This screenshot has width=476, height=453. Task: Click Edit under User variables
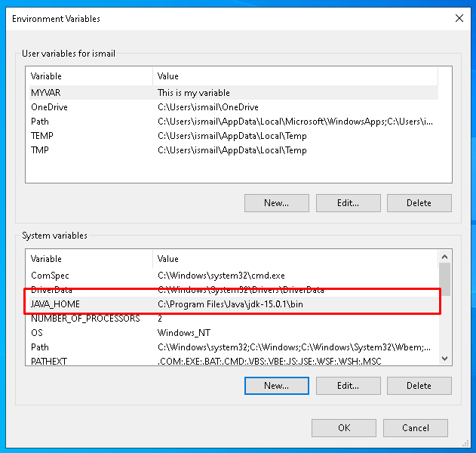(x=349, y=203)
